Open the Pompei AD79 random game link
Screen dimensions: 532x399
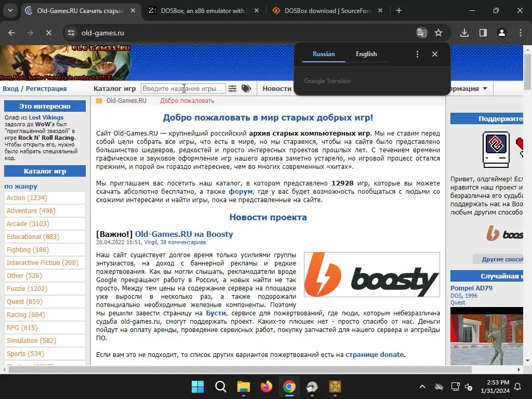pos(471,288)
